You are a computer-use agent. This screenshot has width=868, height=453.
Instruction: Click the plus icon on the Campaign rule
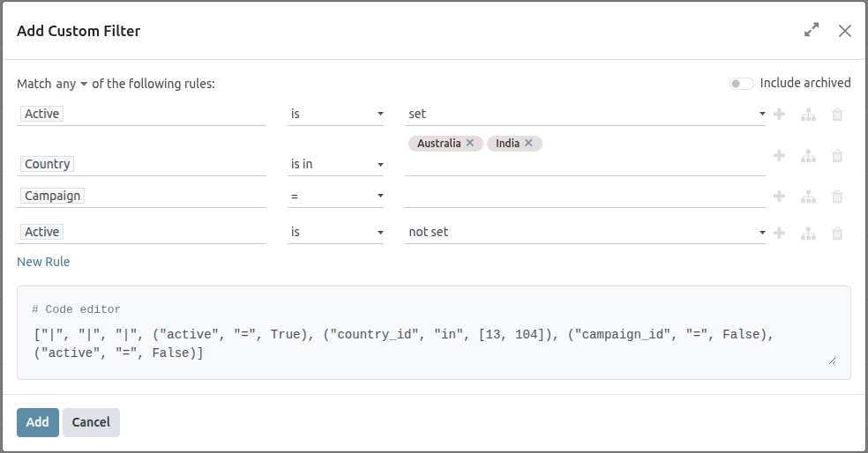coord(779,197)
